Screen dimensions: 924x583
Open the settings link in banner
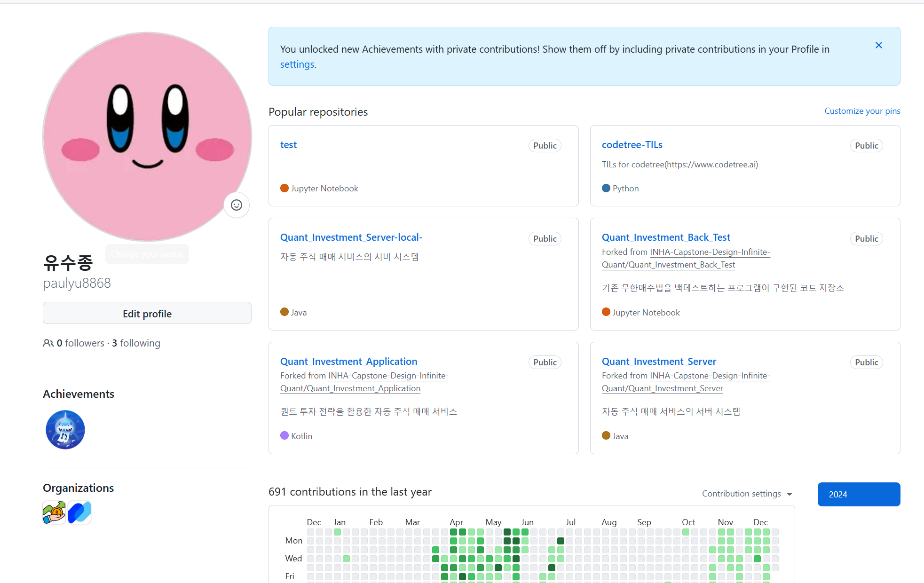297,64
